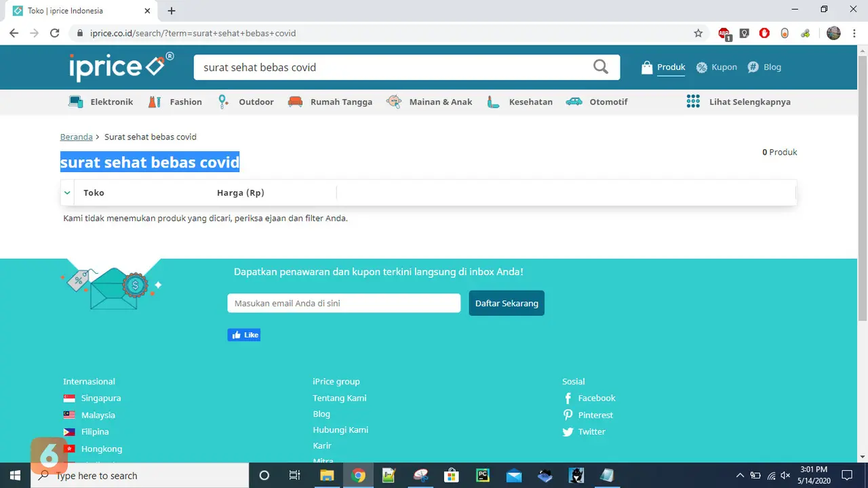This screenshot has height=488, width=868.
Task: Open the Mail app from the taskbar
Action: [513, 475]
